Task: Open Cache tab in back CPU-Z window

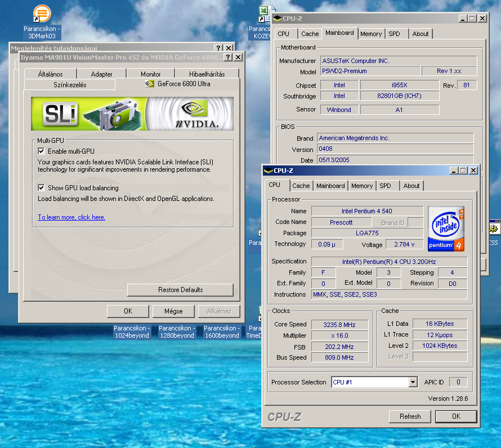Action: pyautogui.click(x=310, y=34)
